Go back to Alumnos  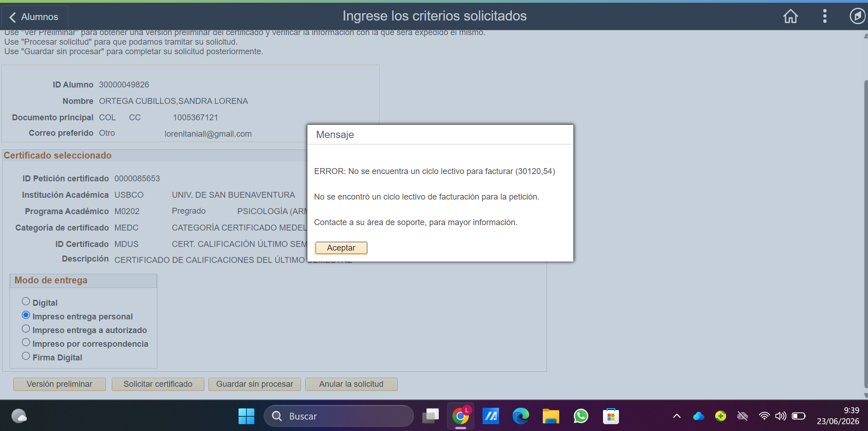tap(35, 17)
